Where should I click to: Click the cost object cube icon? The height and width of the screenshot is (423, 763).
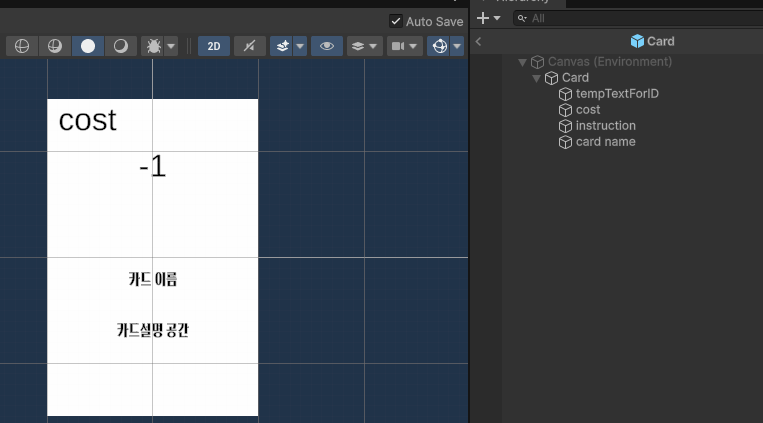point(565,110)
